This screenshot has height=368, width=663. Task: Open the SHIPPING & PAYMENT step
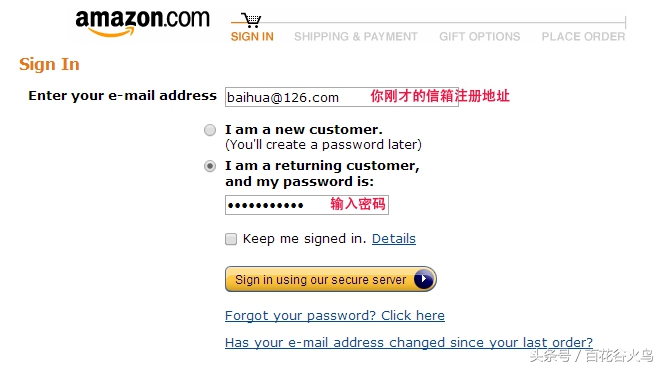[x=356, y=37]
